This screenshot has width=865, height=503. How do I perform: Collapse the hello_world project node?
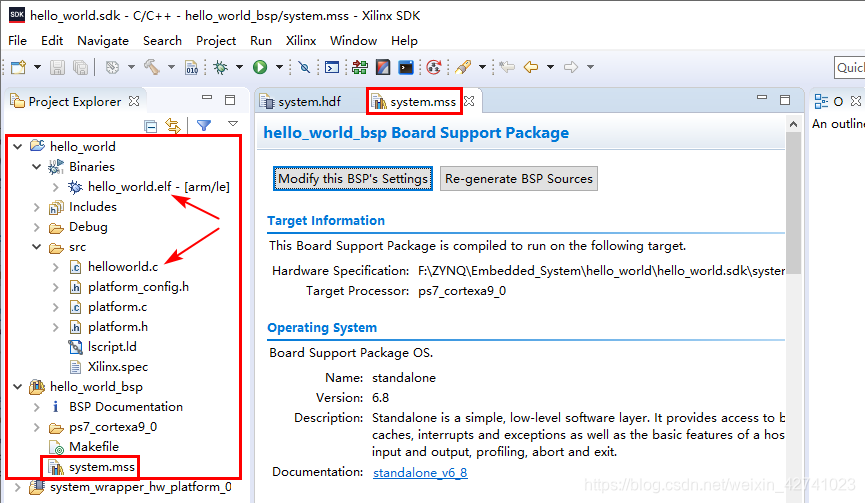pos(18,147)
